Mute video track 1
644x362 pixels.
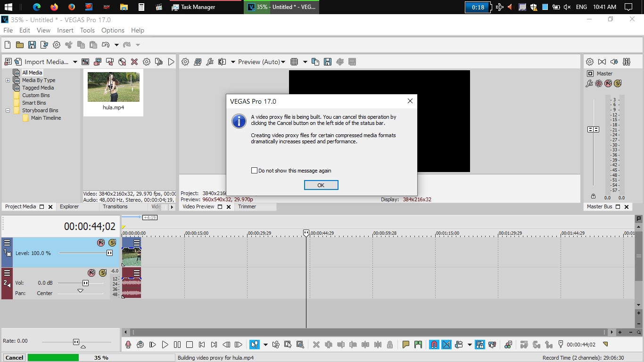point(101,243)
